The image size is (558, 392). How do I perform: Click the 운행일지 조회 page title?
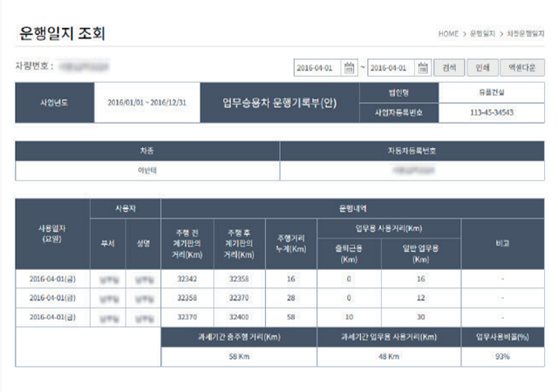click(61, 33)
